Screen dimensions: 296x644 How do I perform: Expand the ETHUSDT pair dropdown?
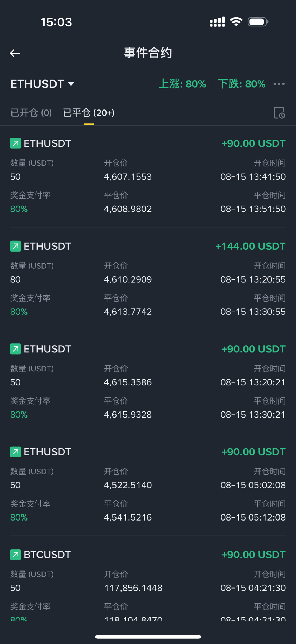(x=42, y=84)
